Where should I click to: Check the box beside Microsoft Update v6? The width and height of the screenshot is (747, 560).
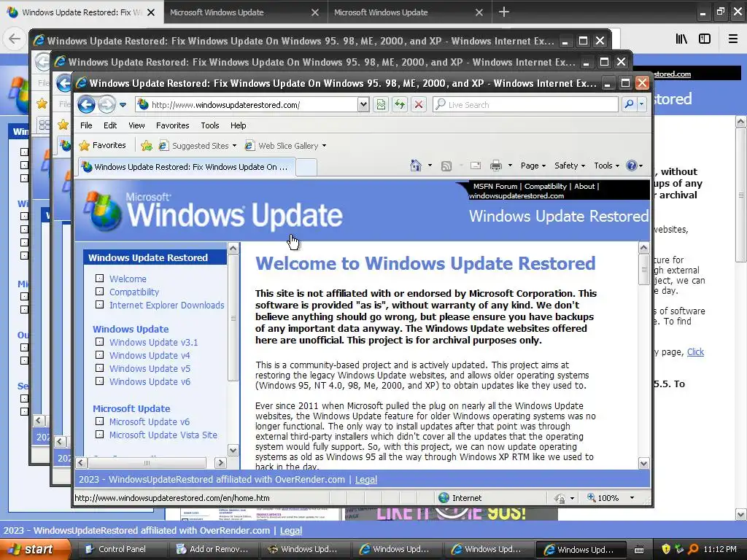[x=99, y=421]
